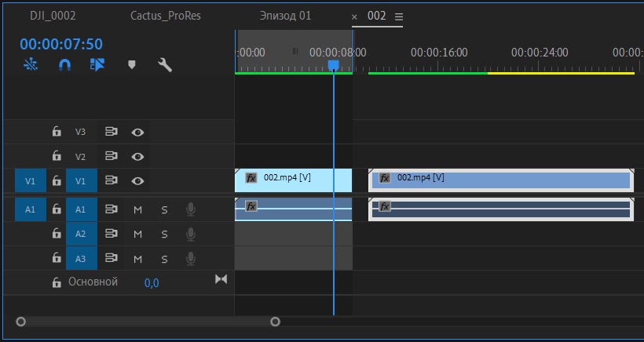
Task: Switch to DJI_0002 sequence tab
Action: click(53, 16)
